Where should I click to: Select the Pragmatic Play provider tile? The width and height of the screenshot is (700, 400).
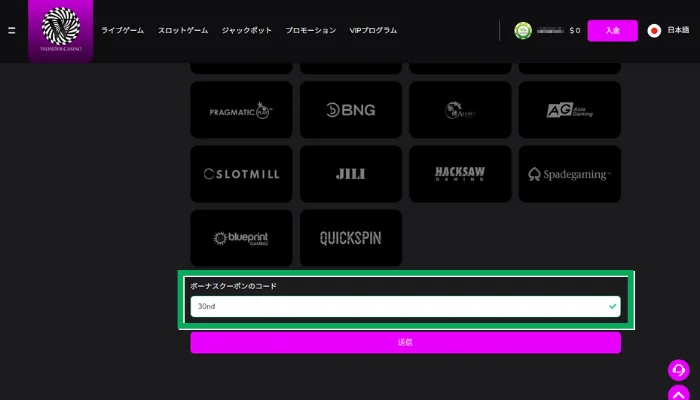tap(242, 110)
